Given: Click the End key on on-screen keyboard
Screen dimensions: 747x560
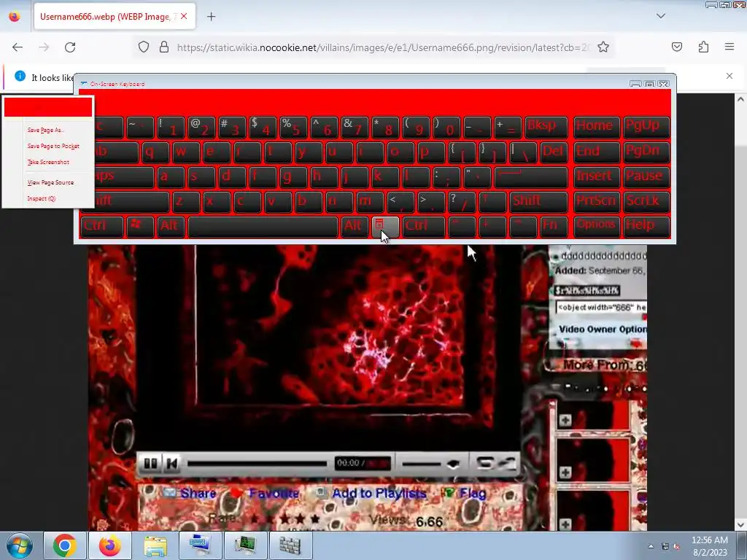Looking at the screenshot, I should (x=597, y=152).
